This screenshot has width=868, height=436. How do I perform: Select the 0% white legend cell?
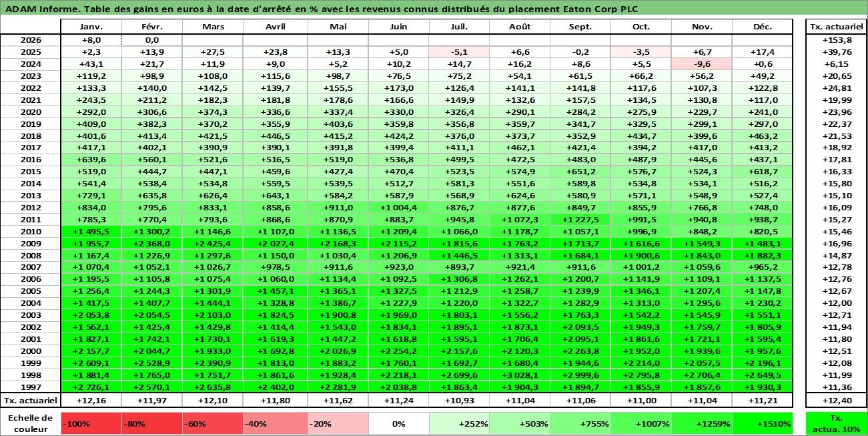(398, 423)
